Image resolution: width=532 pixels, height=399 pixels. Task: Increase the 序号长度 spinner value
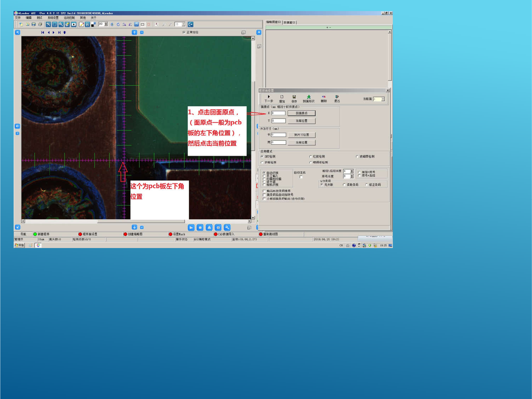(352, 175)
